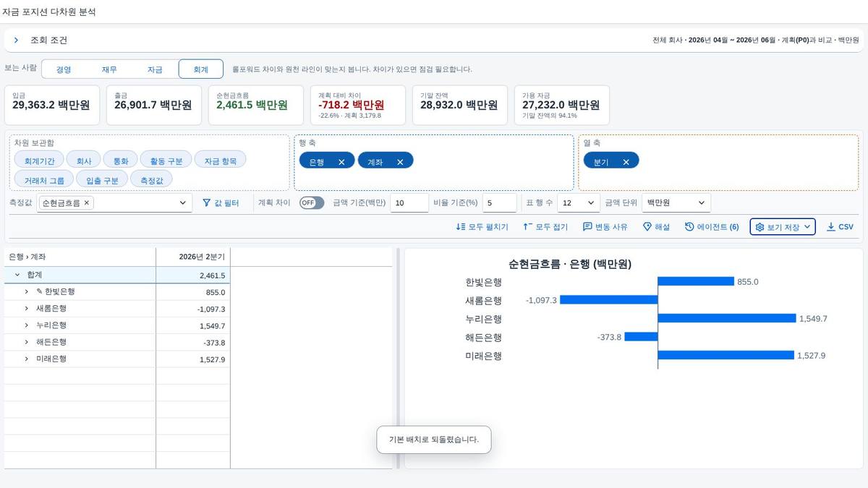Select the 2,461.5 total cell
Screen dimensions: 868x488
click(193, 275)
